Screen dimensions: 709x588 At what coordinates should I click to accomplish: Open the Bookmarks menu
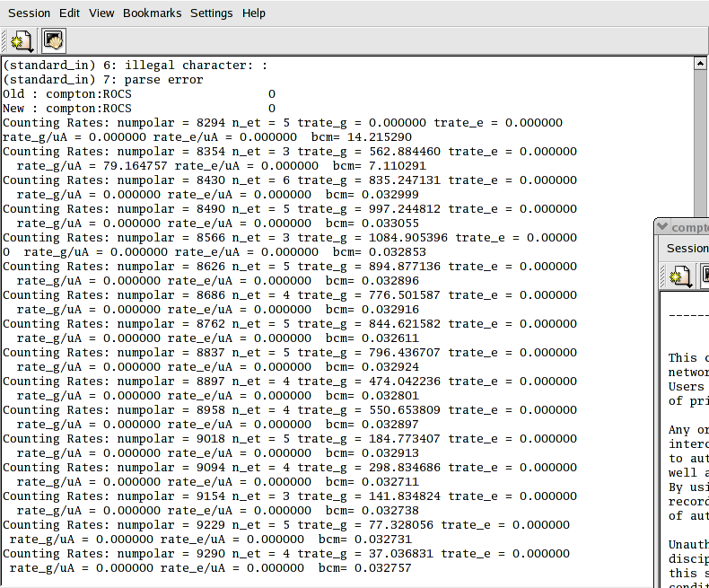click(x=152, y=13)
